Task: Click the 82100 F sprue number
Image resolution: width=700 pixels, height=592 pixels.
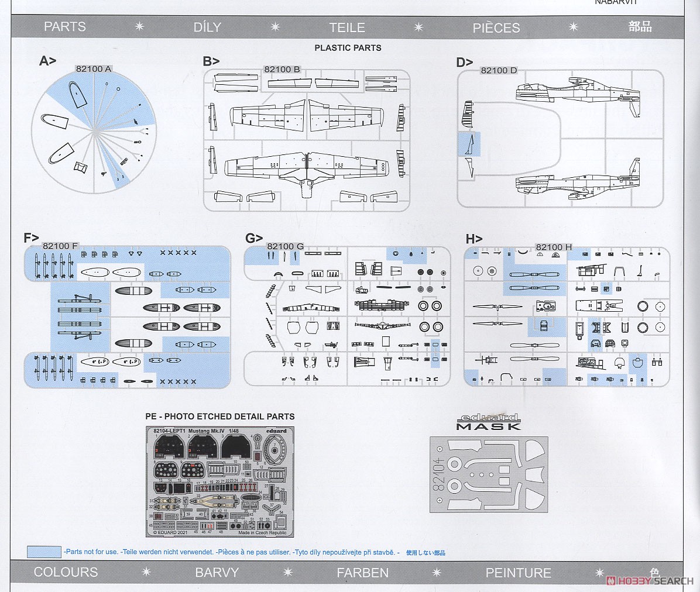Action: click(x=60, y=246)
